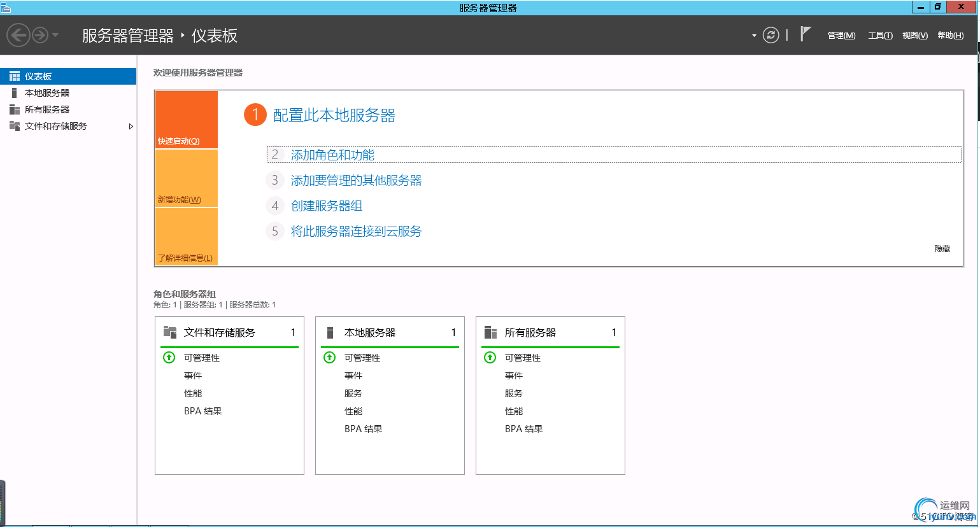Select the 快速启动(Q) orange tile
980x527 pixels.
pyautogui.click(x=186, y=120)
